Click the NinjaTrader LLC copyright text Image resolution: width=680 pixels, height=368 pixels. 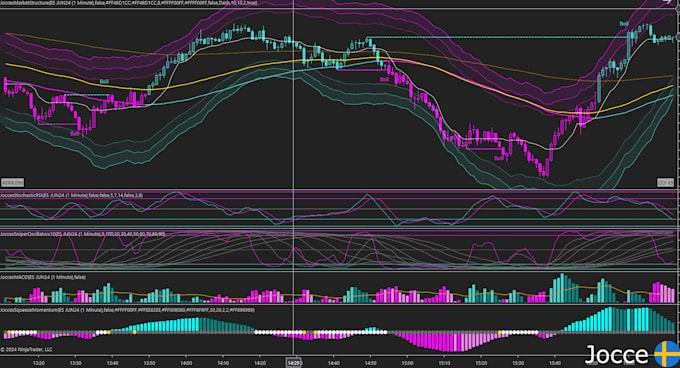point(26,349)
